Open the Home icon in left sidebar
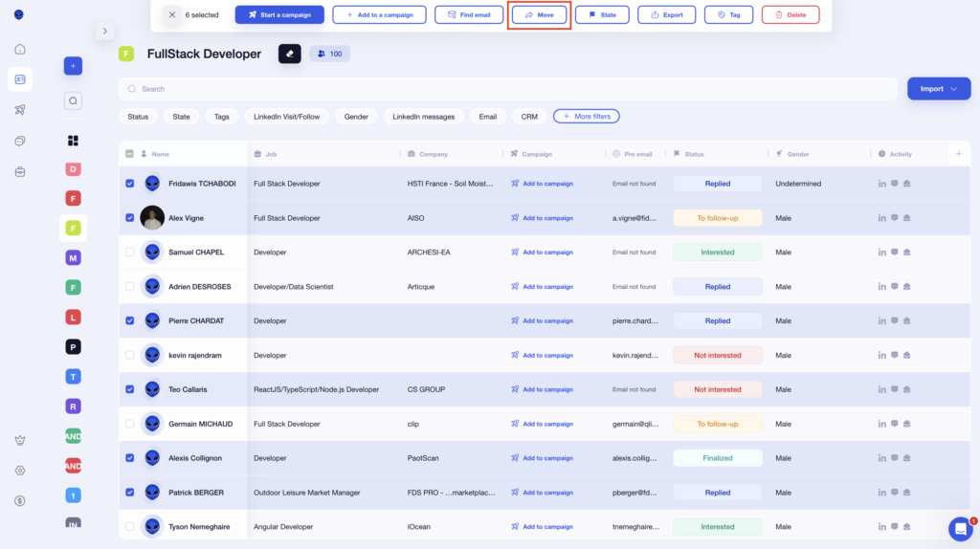Viewport: 980px width, 549px height. 20,50
